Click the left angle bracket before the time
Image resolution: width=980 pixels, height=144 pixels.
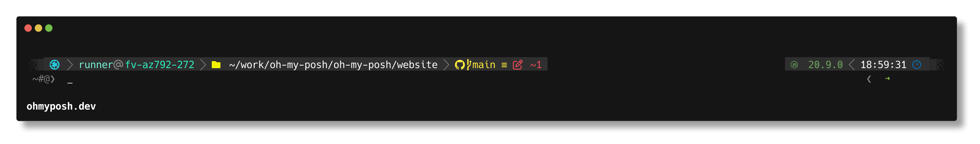[852, 65]
